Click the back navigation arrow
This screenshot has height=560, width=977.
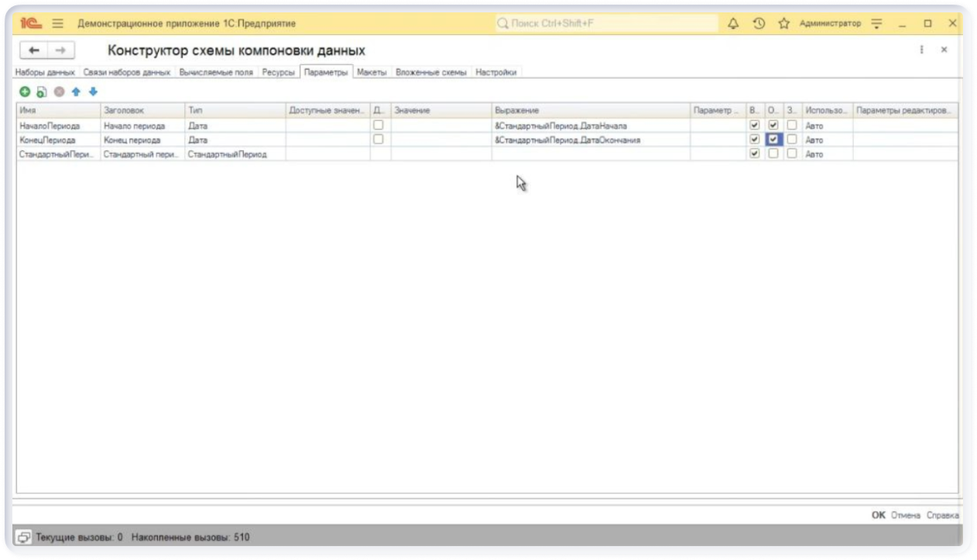[34, 50]
